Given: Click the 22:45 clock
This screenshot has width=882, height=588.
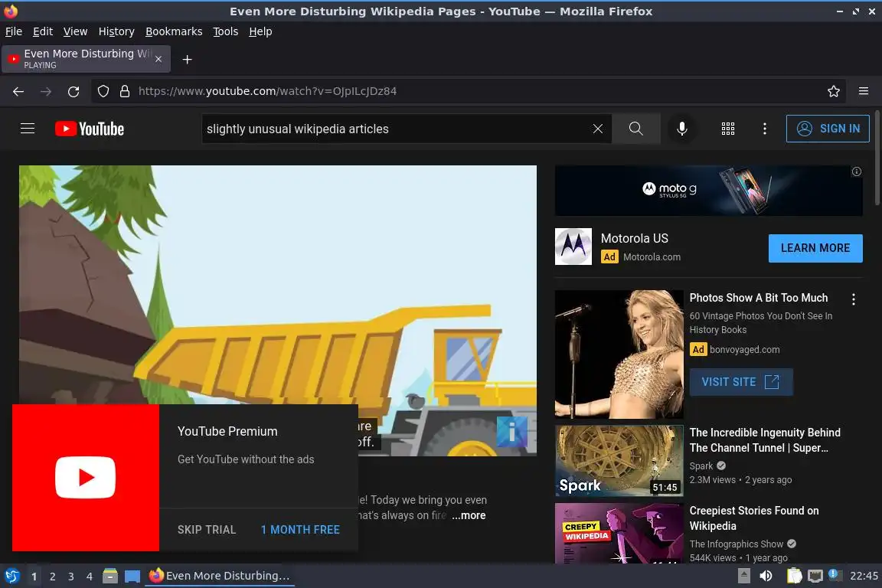Looking at the screenshot, I should coord(864,577).
